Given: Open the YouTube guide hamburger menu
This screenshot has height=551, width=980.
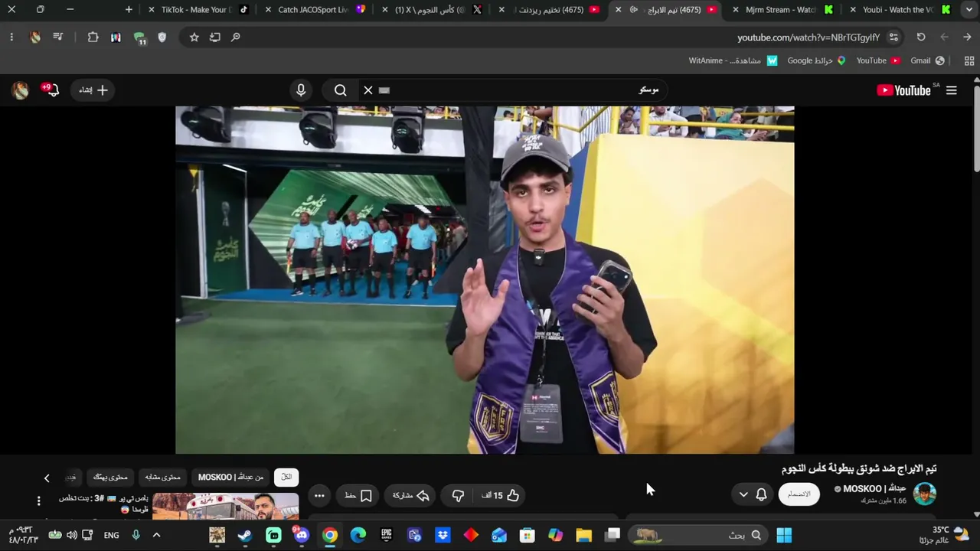Looking at the screenshot, I should pyautogui.click(x=952, y=90).
